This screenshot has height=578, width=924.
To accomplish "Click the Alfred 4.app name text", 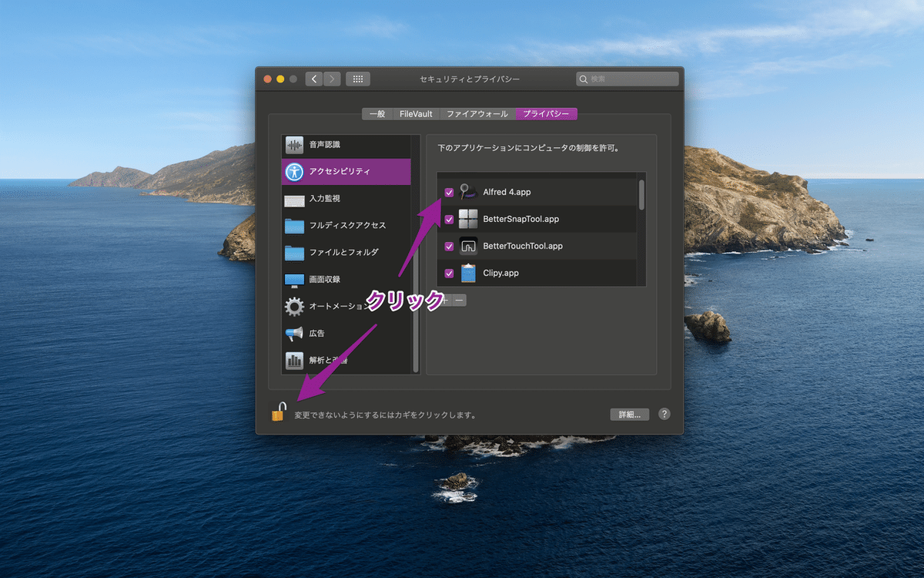I will (507, 192).
